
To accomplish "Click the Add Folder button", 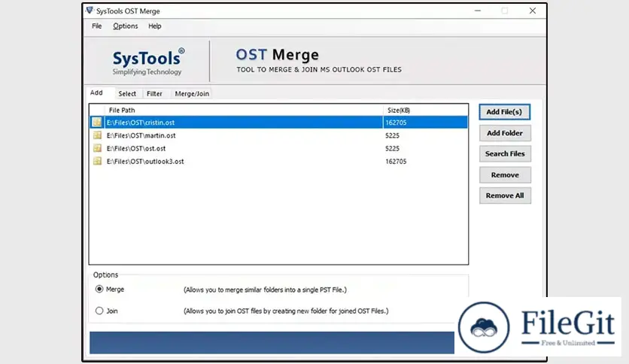I will pyautogui.click(x=505, y=133).
